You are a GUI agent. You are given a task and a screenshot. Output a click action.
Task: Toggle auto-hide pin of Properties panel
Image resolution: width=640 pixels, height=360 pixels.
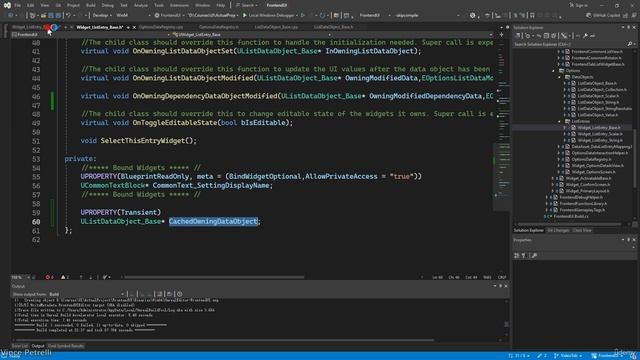[629, 240]
